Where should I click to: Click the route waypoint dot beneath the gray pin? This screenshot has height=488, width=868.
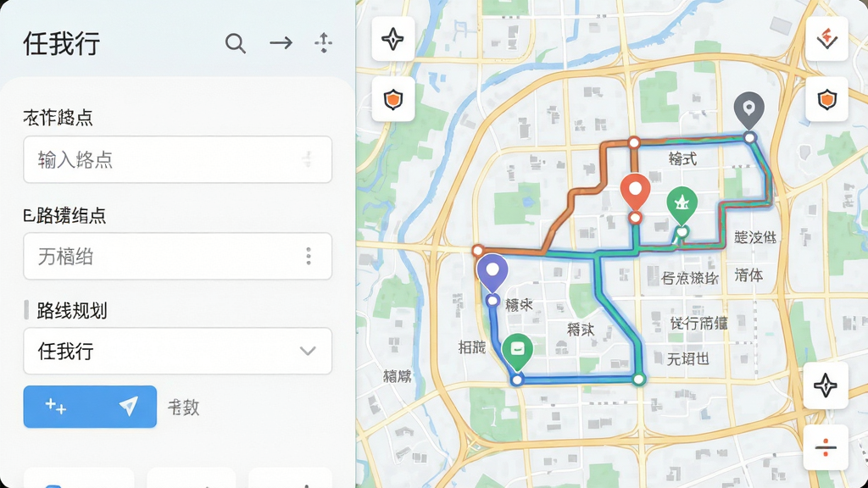(x=749, y=137)
